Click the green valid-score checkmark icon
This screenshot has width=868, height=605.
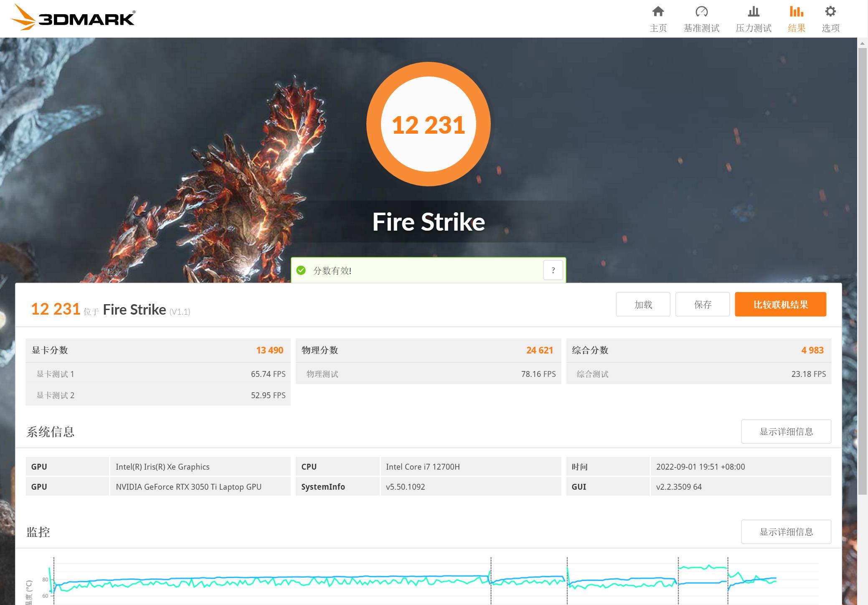point(301,270)
